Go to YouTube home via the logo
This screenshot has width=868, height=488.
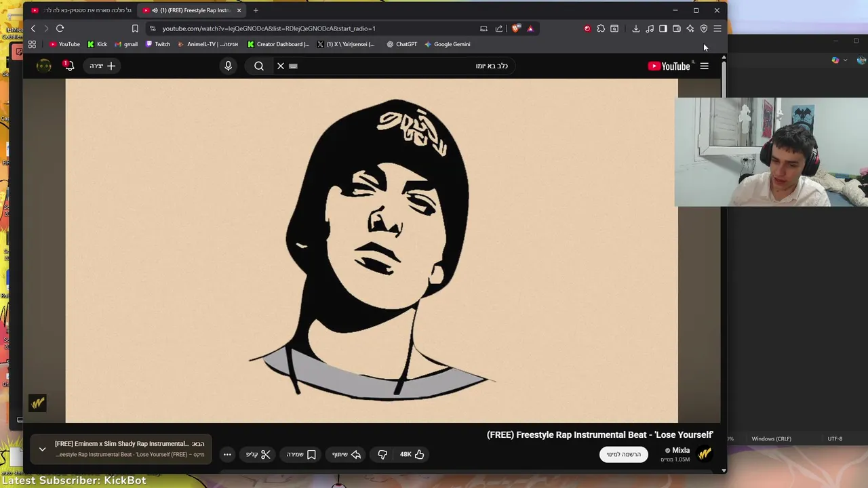(x=669, y=66)
